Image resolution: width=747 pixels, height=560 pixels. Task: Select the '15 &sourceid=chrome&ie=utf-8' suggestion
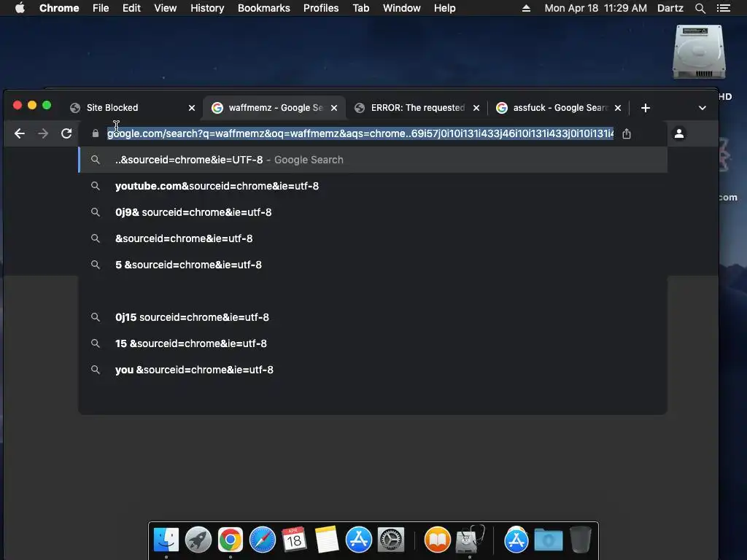373,343
